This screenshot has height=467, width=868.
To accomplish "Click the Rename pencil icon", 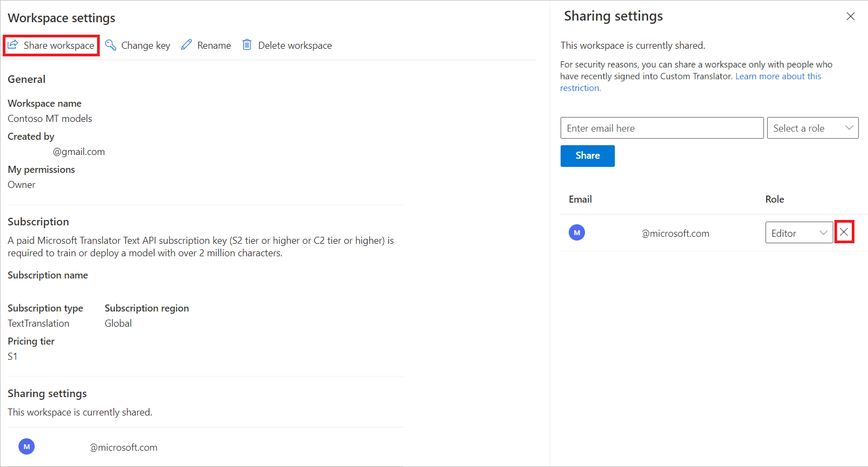I will click(187, 44).
